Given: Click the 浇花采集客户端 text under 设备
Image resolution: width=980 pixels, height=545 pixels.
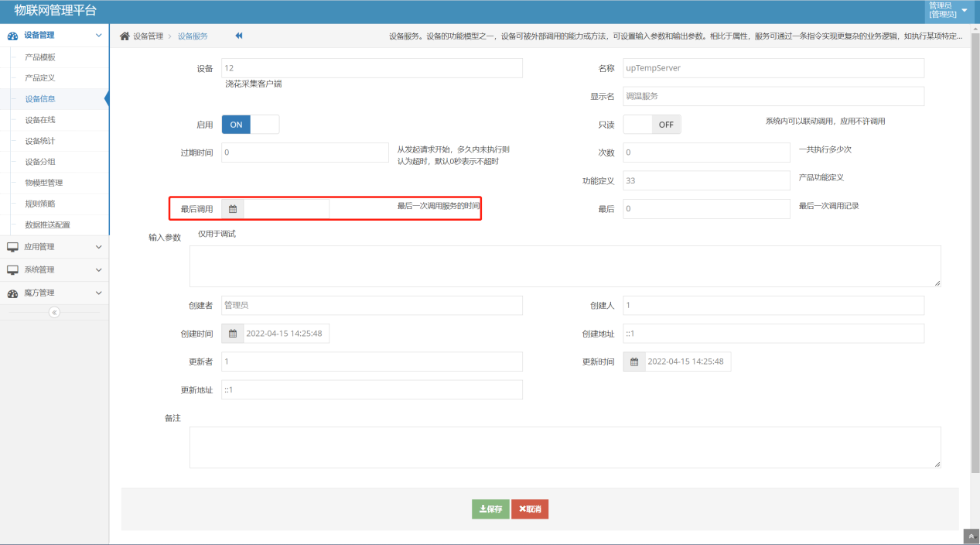Looking at the screenshot, I should tap(254, 84).
